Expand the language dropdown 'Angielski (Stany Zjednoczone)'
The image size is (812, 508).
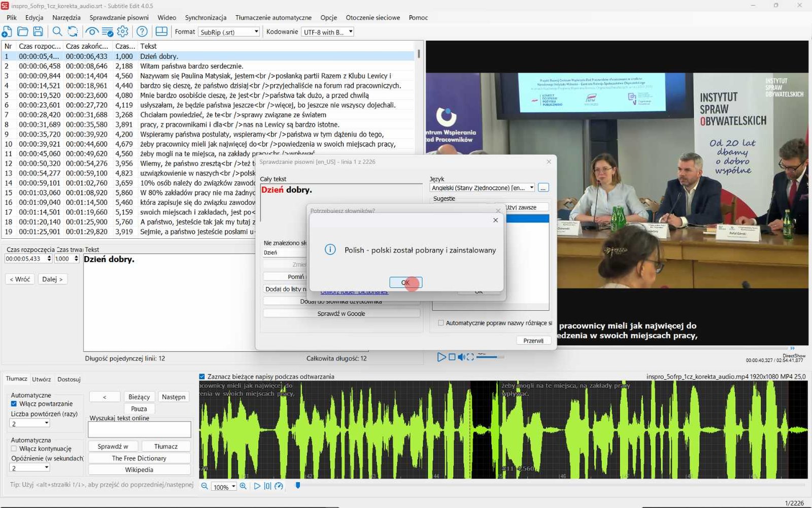point(482,187)
